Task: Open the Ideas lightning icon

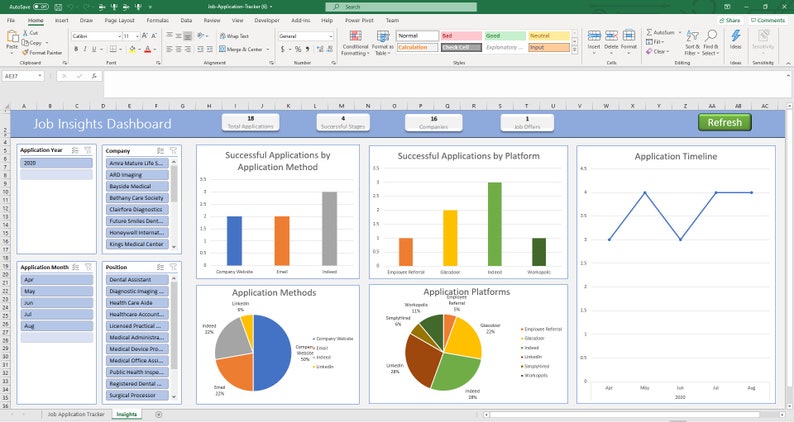Action: [x=736, y=36]
